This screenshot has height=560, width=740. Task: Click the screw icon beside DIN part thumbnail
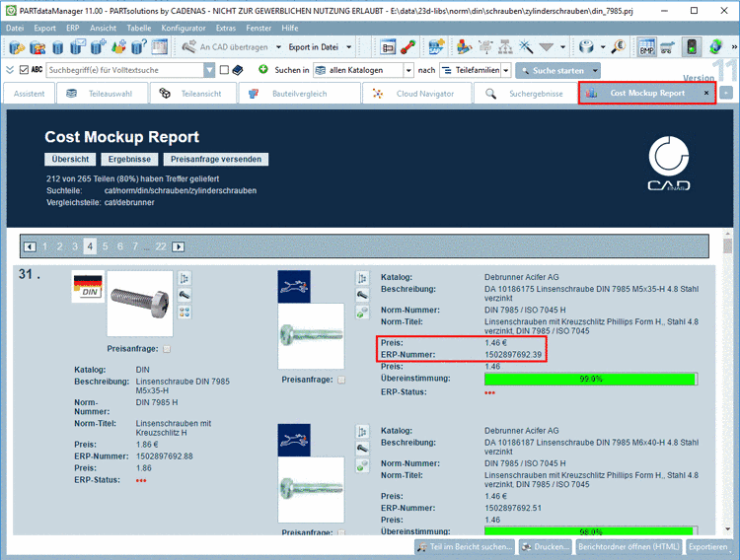click(x=185, y=295)
